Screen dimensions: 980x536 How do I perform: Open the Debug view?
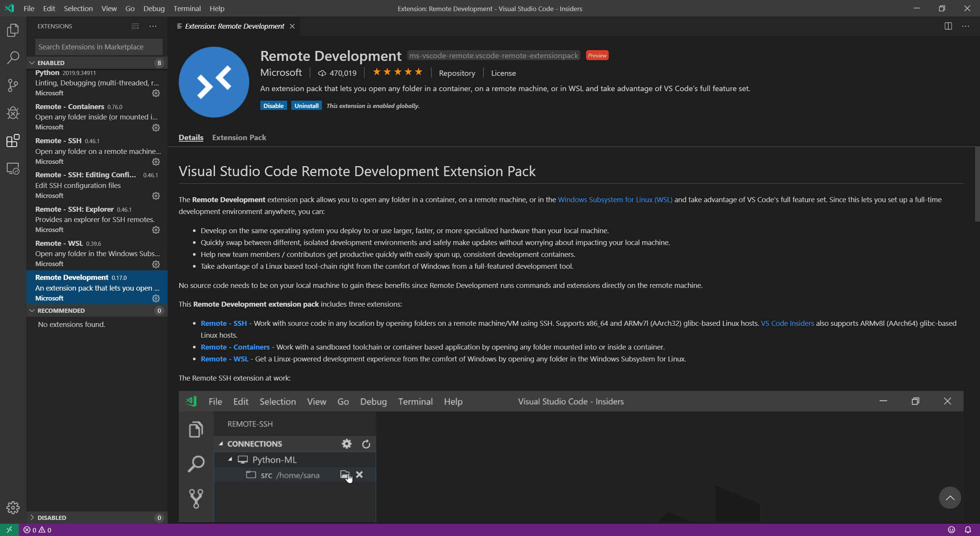pyautogui.click(x=13, y=113)
